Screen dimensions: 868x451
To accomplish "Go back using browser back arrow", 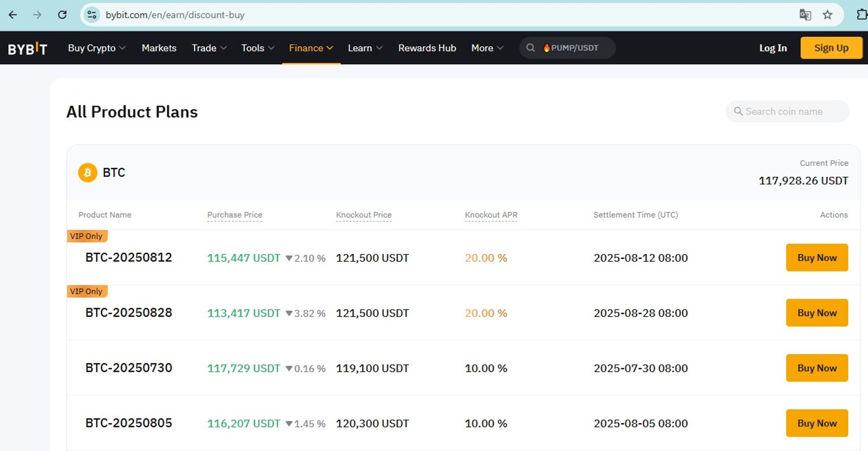I will 13,15.
